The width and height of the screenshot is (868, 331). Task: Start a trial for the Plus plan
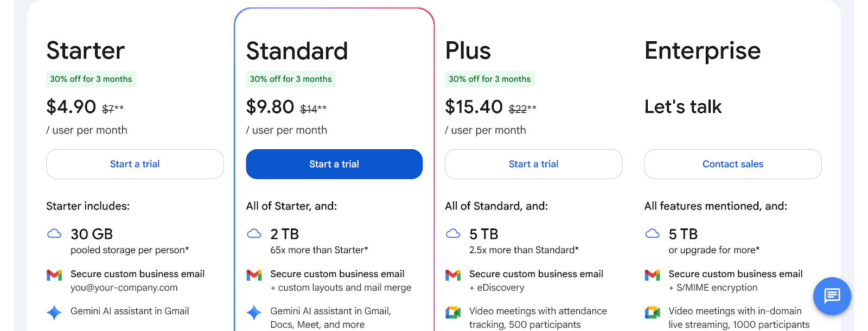(533, 164)
